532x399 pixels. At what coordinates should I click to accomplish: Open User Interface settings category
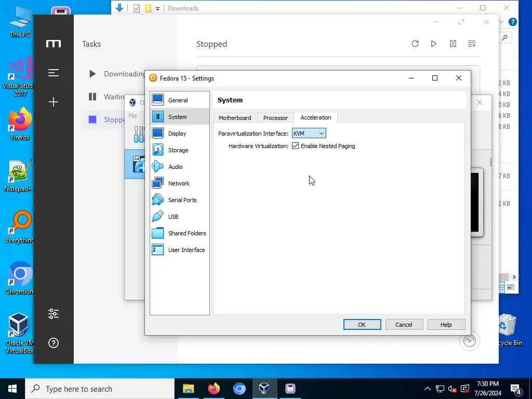pos(179,250)
